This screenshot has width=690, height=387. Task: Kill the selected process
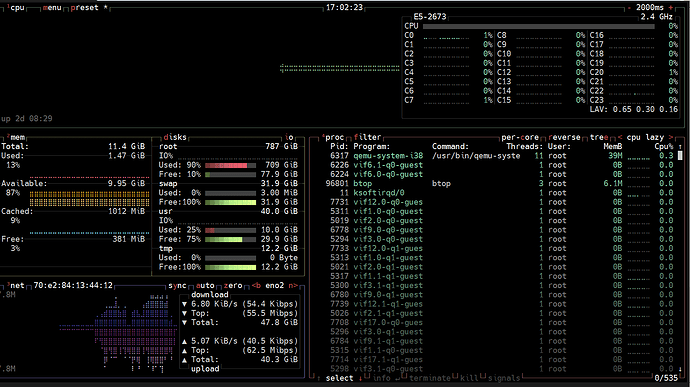(469, 378)
